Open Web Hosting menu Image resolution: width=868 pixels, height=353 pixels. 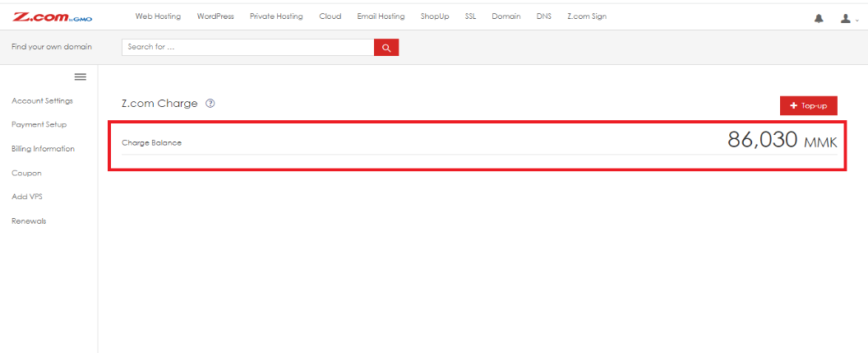point(159,16)
